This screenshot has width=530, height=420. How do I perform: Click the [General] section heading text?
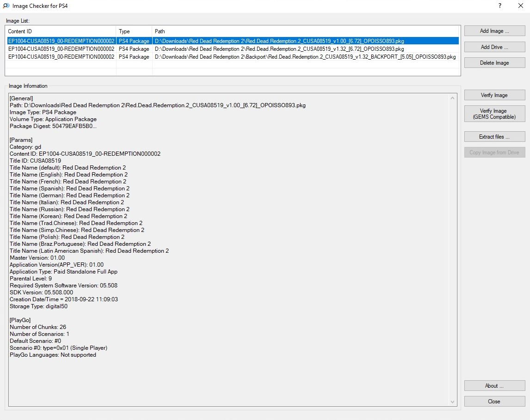tap(21, 98)
